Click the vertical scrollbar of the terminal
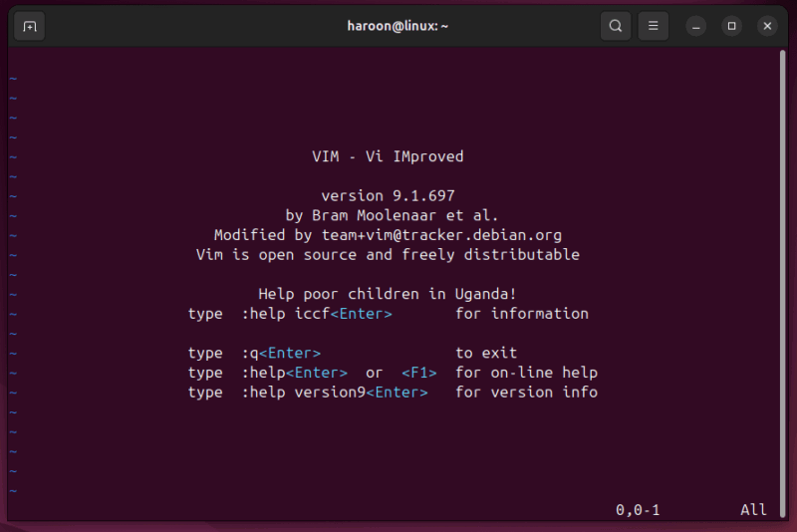Viewport: 797px width, 532px height. [x=782, y=283]
